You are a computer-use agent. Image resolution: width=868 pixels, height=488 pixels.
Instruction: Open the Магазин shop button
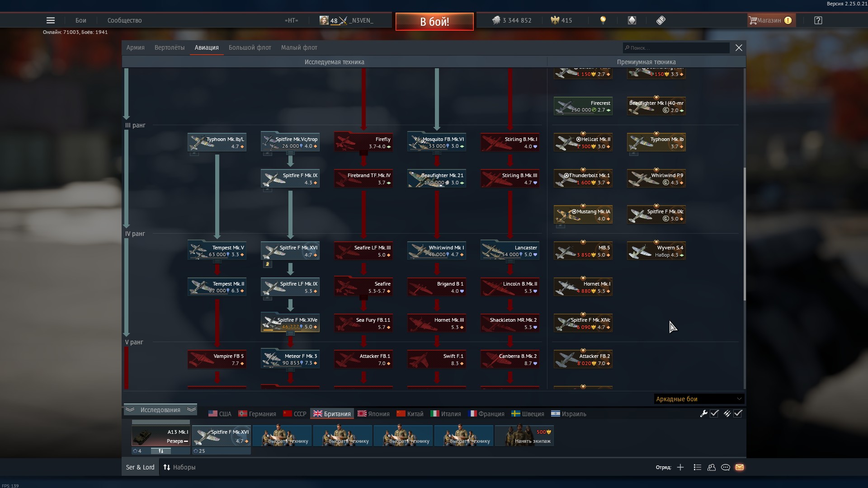coord(771,20)
